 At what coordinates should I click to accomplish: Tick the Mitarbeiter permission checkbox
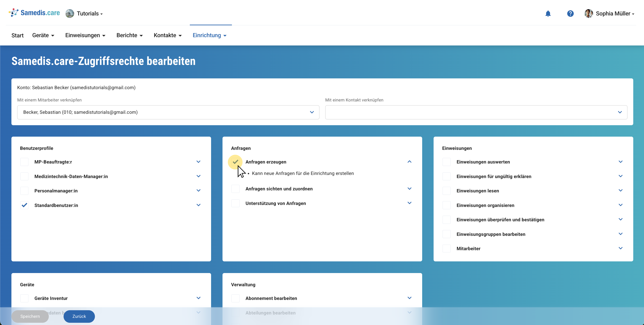click(x=446, y=248)
